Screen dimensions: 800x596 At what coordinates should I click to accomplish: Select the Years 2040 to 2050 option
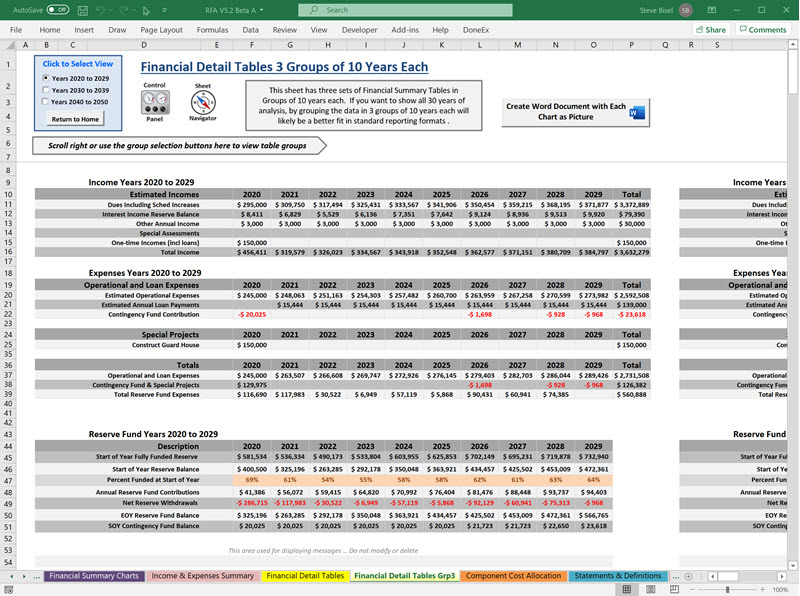(46, 102)
